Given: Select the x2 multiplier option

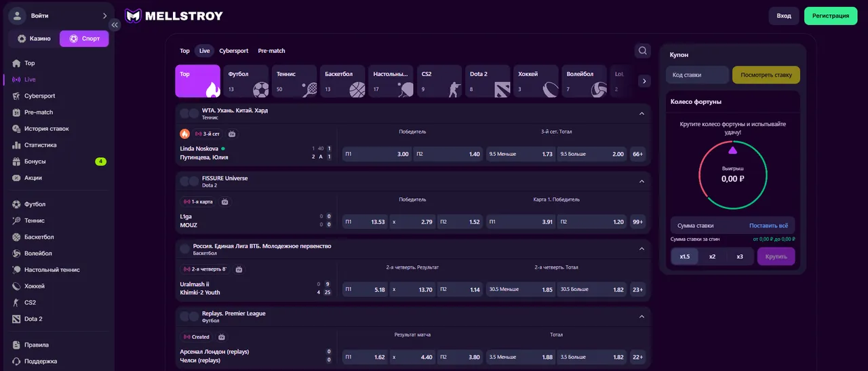Looking at the screenshot, I should click(x=712, y=256).
